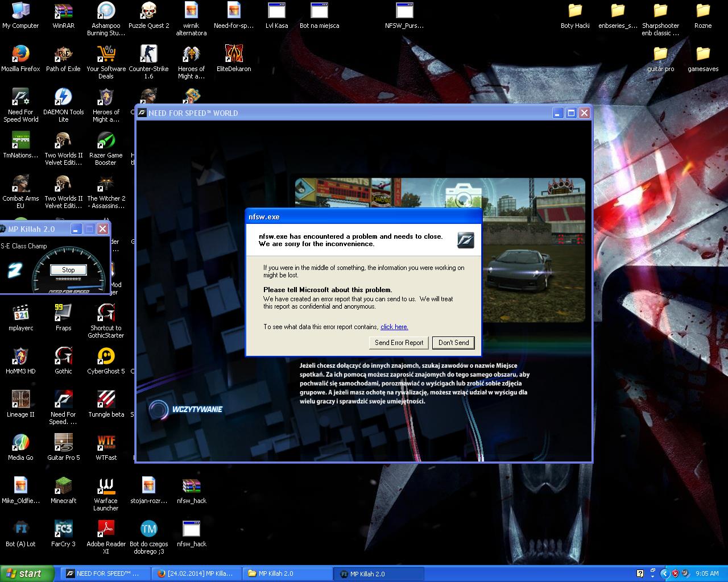728x582 pixels.
Task: Launch the EliteDekaron shortcut
Action: 234,59
